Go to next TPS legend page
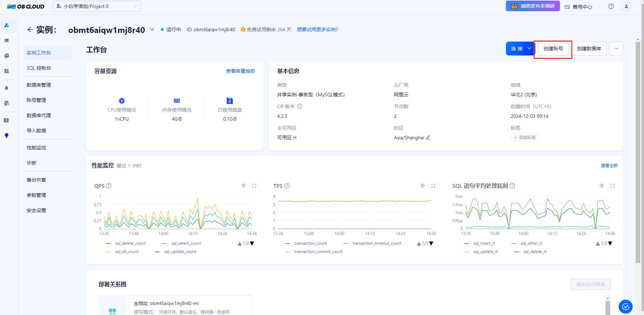Screen dimensions: 644x315 [431, 244]
